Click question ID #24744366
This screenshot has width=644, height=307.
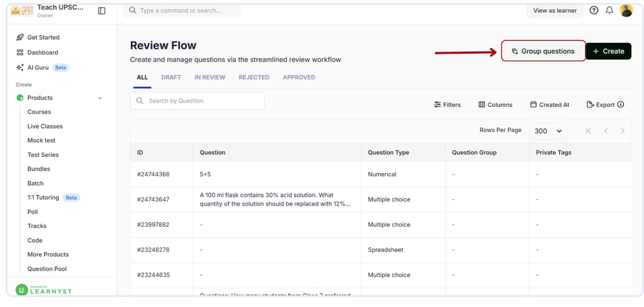pos(153,174)
